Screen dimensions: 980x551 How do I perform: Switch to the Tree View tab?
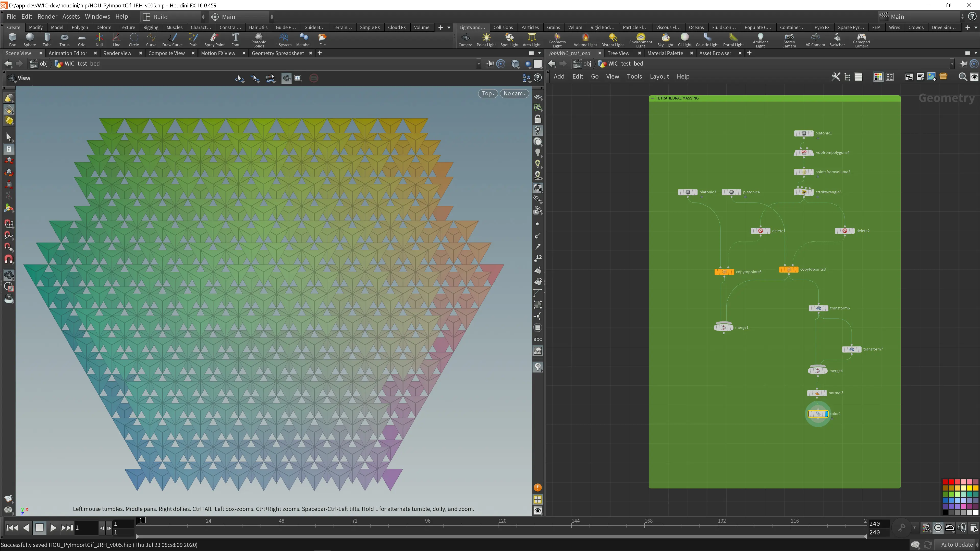(x=618, y=53)
